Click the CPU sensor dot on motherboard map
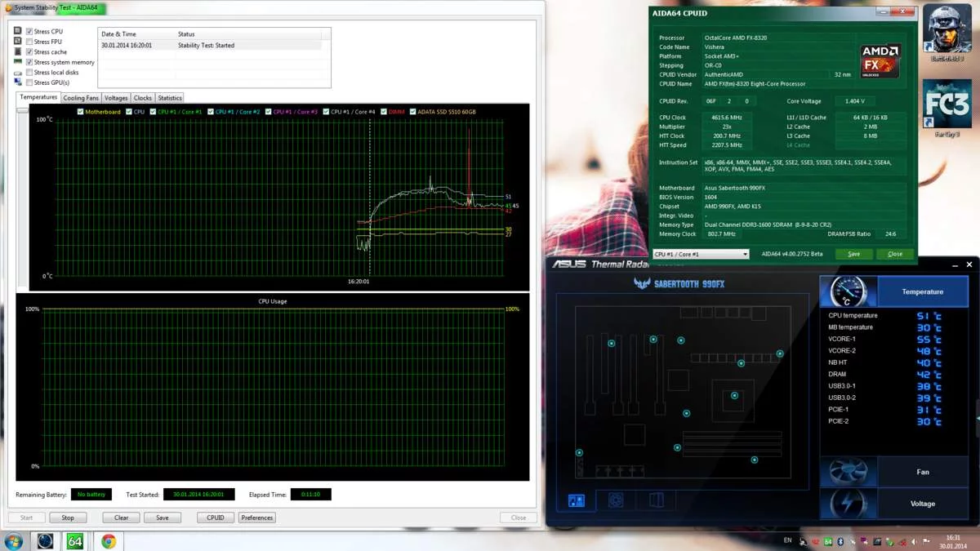The image size is (980, 551). [x=734, y=396]
